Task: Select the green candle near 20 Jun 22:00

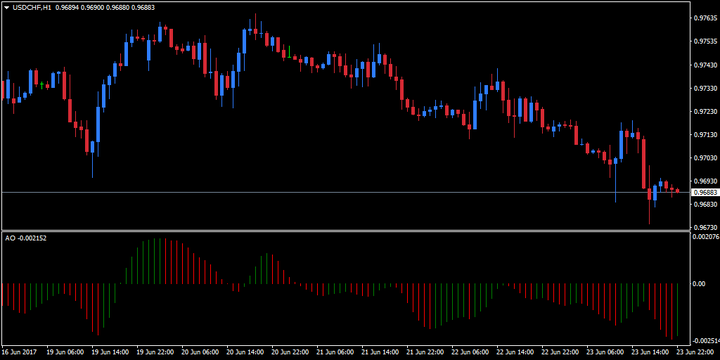Action: [289, 52]
